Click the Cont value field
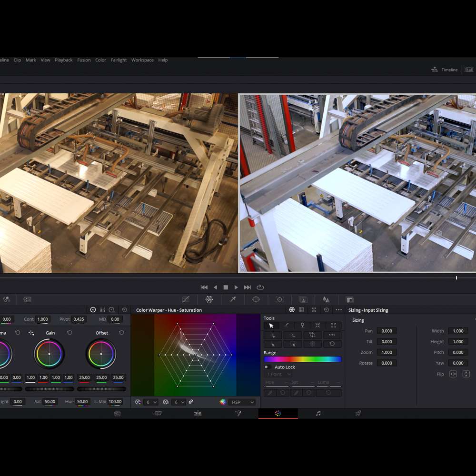 pos(42,319)
